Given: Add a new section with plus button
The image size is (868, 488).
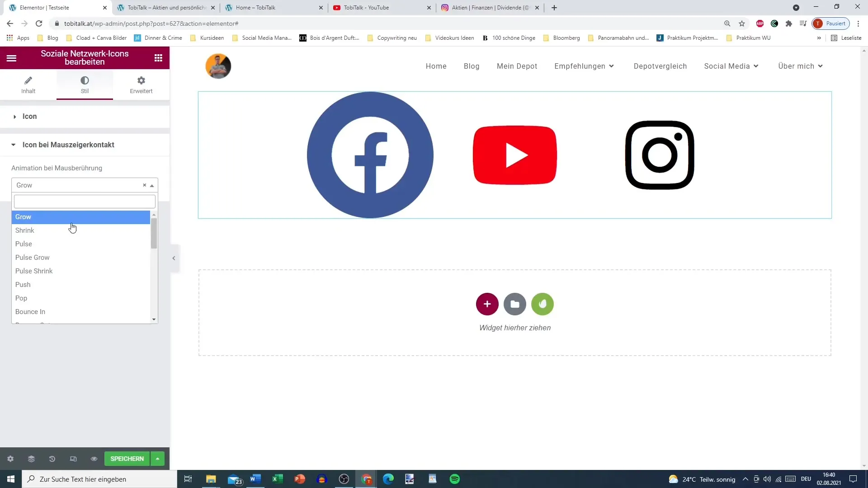Looking at the screenshot, I should (x=487, y=304).
